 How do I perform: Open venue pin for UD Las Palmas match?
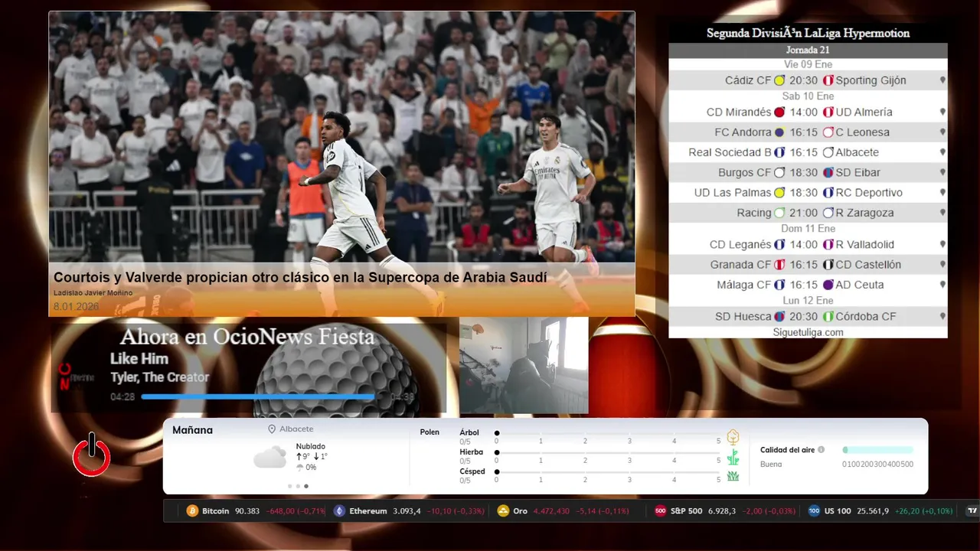[x=942, y=193]
